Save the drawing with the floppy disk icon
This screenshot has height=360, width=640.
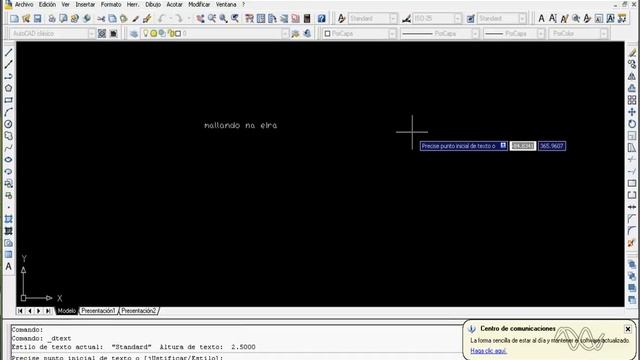[38, 18]
